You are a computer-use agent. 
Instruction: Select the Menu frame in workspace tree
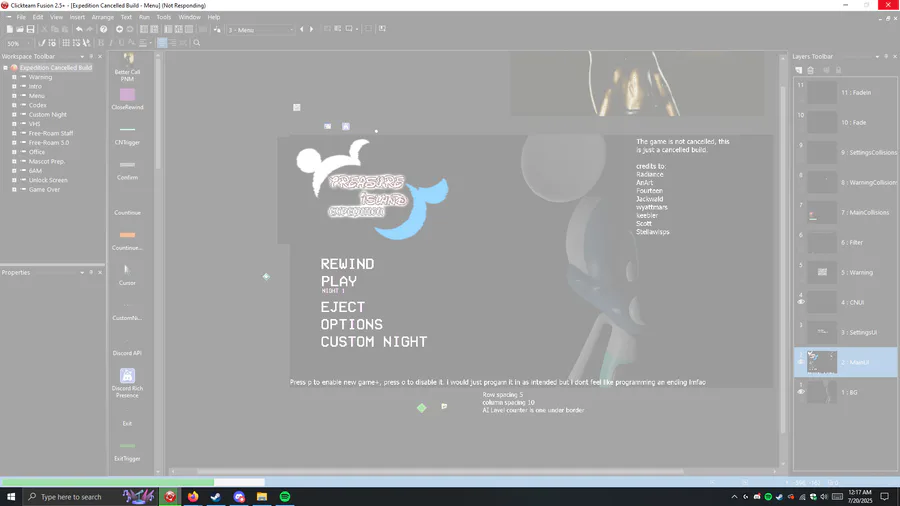click(36, 96)
